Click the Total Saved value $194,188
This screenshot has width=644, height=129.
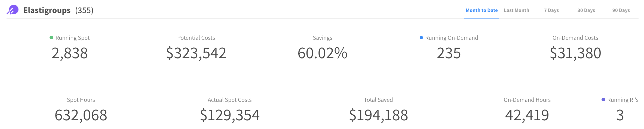(x=378, y=115)
